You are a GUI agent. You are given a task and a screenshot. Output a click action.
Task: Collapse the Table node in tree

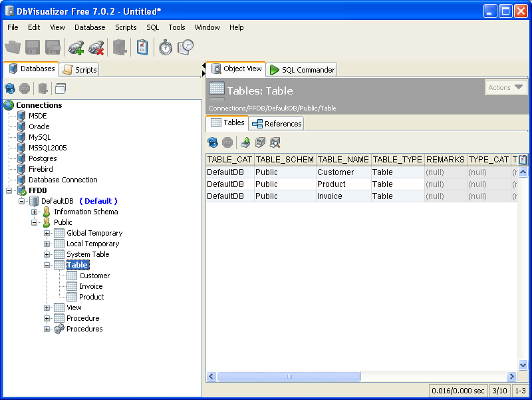(x=47, y=265)
